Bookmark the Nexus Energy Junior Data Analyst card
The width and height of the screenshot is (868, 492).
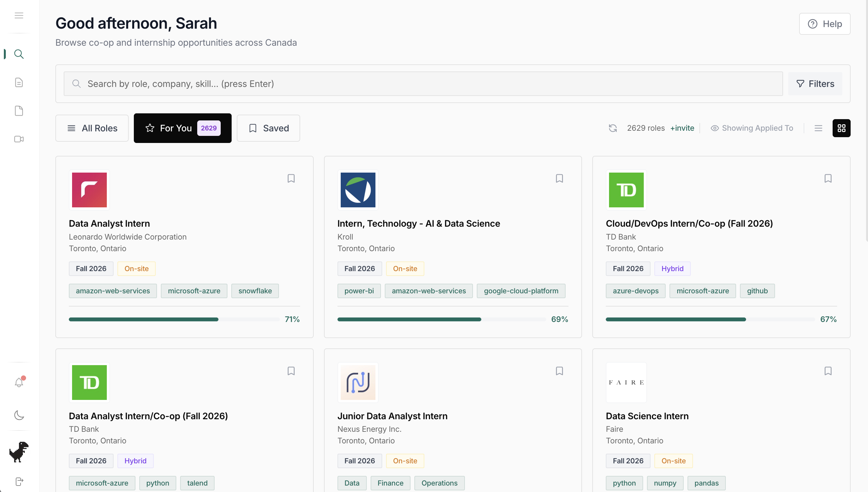[559, 371]
